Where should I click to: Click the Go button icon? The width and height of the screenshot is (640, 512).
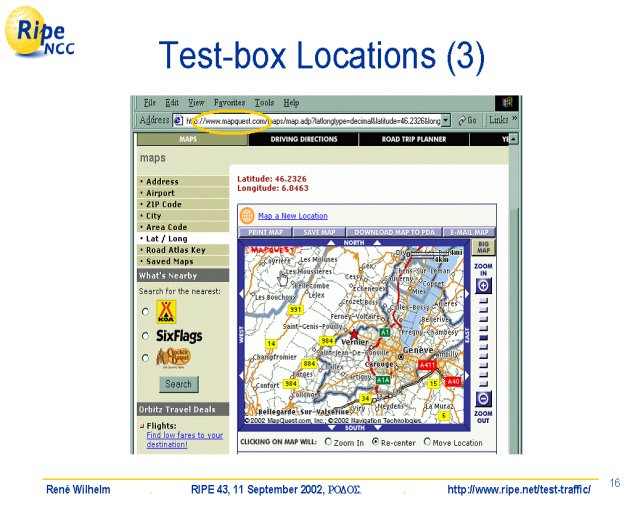(467, 120)
